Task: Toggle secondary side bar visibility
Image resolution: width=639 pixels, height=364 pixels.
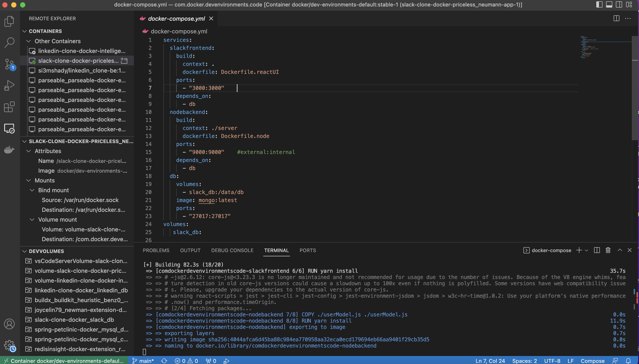Action: [x=619, y=4]
